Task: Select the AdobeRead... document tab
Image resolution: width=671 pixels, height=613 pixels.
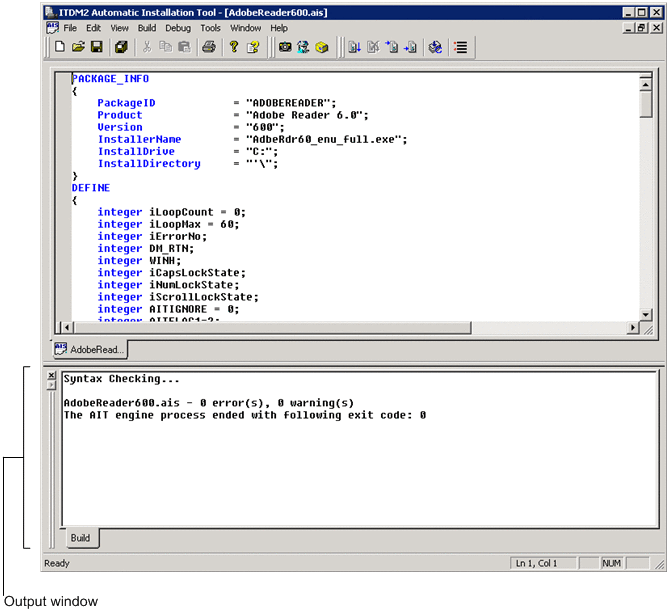Action: [x=89, y=350]
